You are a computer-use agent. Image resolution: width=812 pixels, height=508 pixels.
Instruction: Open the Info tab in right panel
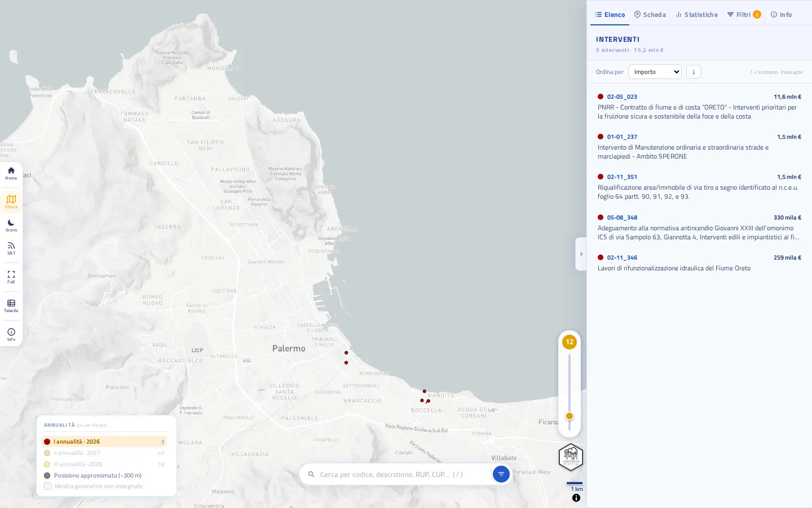781,15
